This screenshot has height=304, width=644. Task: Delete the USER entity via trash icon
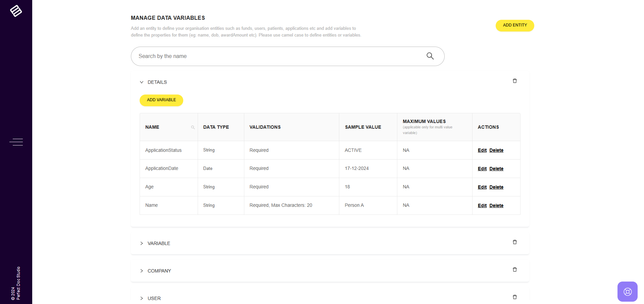[514, 297]
